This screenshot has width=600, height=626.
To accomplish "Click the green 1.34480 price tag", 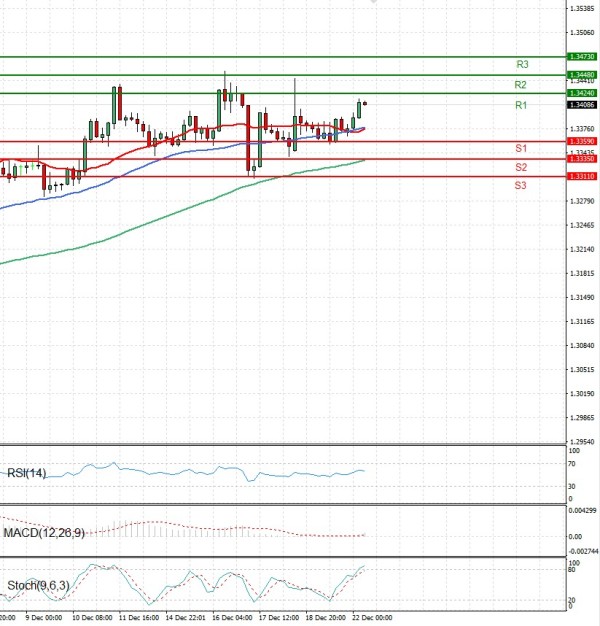I will (x=581, y=75).
